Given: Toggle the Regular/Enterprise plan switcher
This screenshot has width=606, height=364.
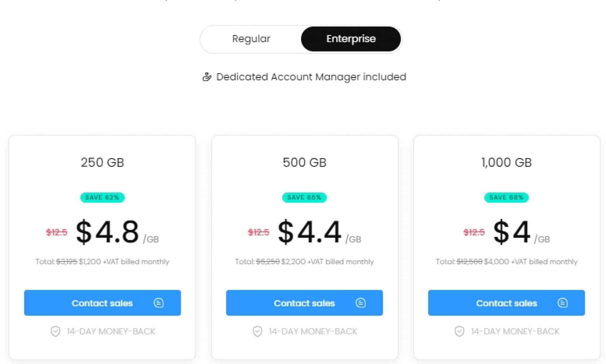Looking at the screenshot, I should (301, 39).
